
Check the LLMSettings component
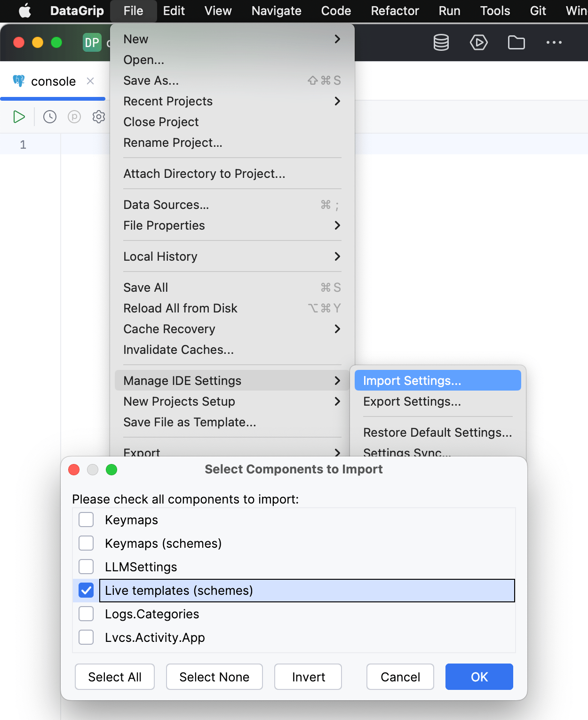[x=86, y=567]
